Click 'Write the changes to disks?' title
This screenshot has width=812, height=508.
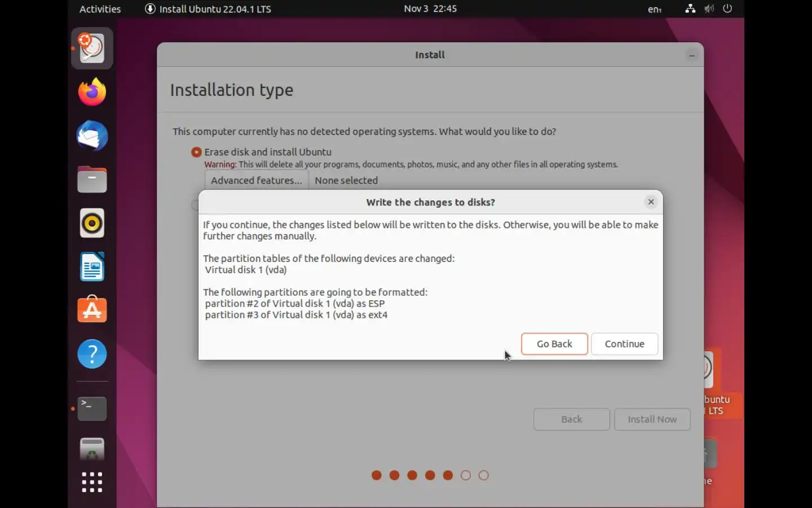431,202
